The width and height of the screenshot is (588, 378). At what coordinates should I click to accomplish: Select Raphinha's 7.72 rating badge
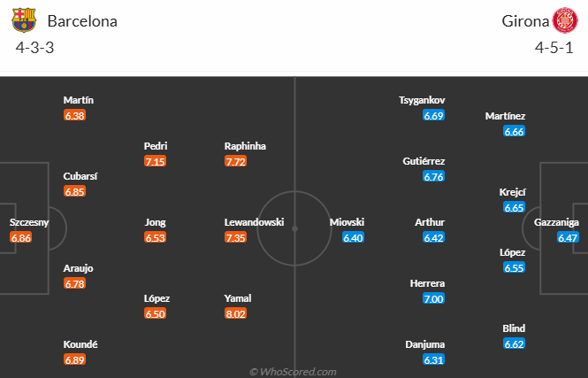(x=236, y=162)
